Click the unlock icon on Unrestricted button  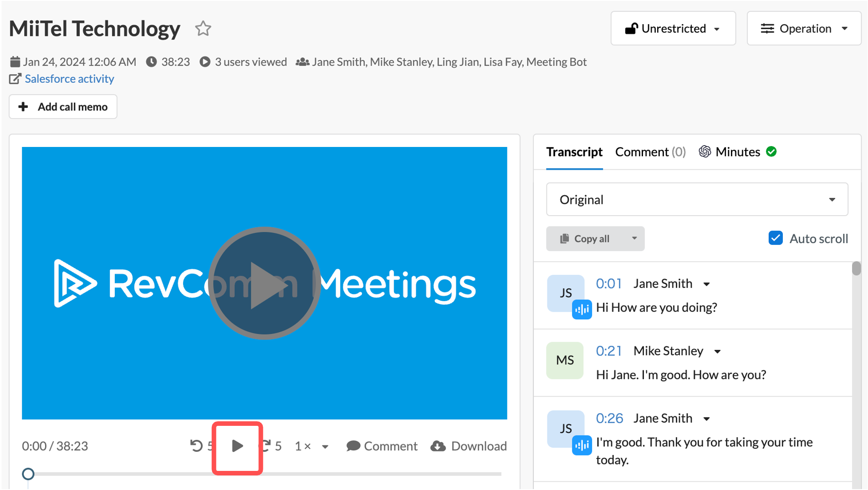click(631, 29)
